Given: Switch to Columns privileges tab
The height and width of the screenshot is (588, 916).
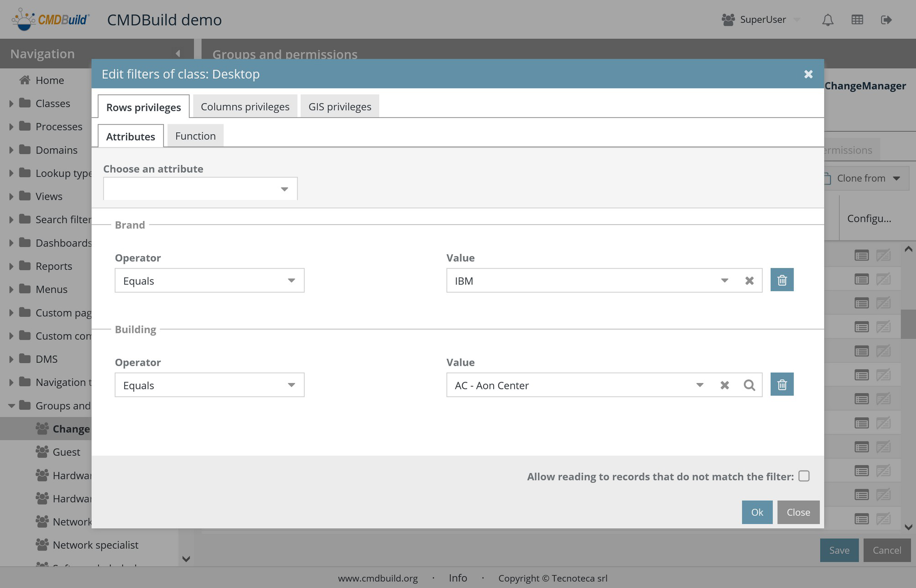Looking at the screenshot, I should (245, 107).
